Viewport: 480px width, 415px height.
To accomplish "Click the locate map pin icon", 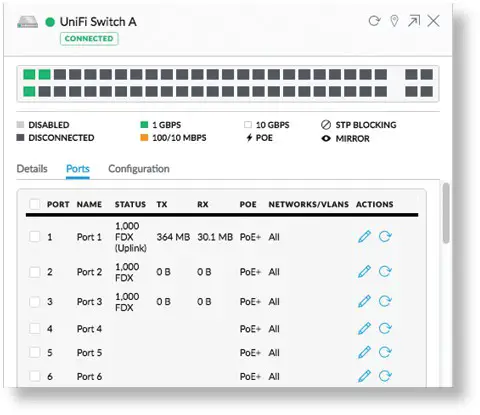I will point(394,21).
